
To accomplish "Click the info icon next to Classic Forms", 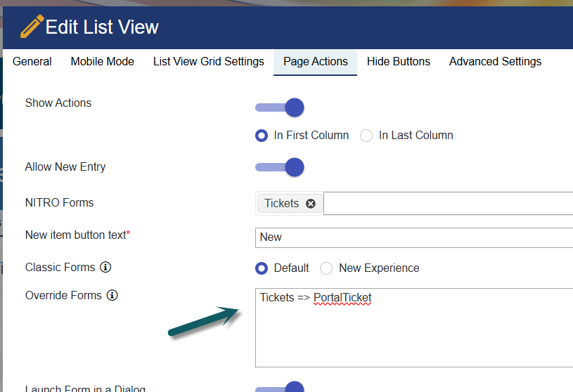I will (105, 268).
